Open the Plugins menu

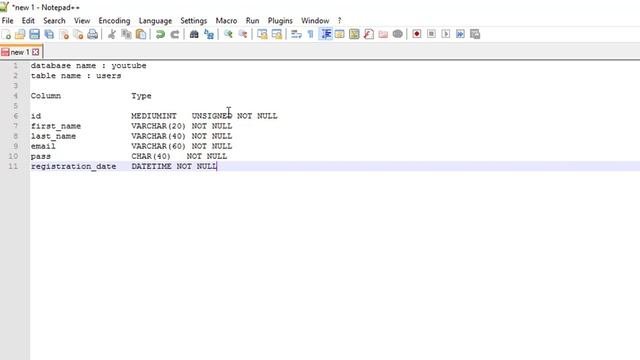(280, 20)
